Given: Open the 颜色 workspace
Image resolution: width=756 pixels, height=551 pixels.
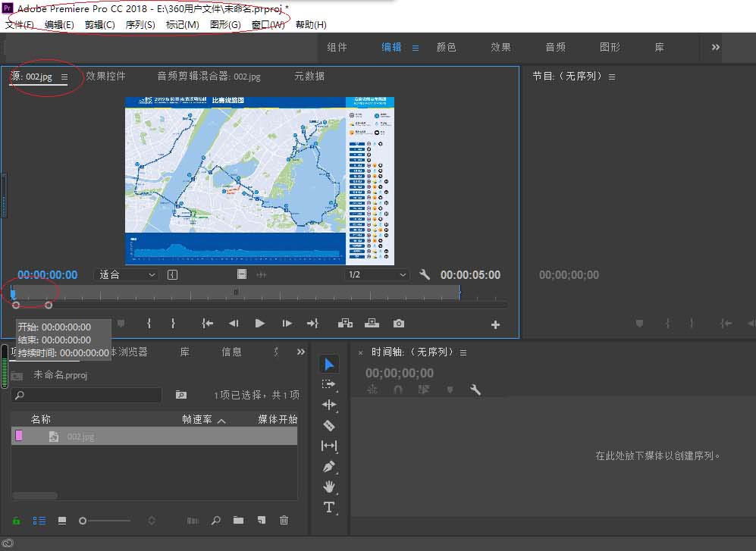Looking at the screenshot, I should 446,47.
